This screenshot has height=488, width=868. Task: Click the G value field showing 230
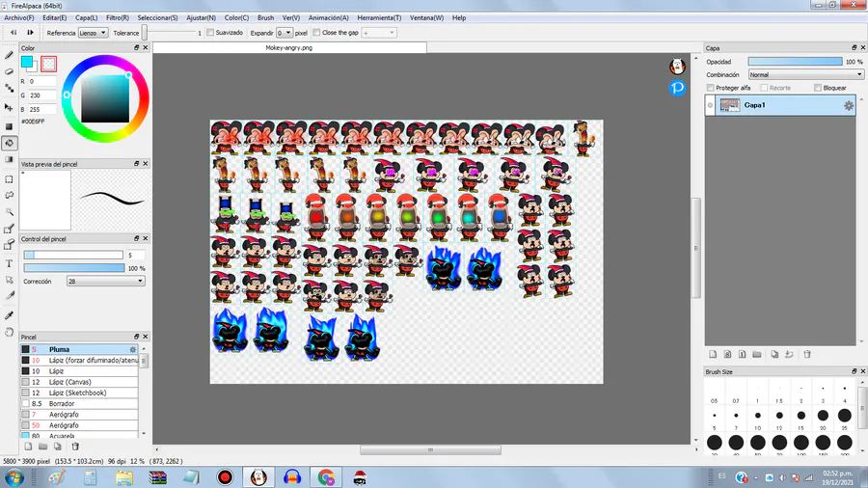tap(42, 95)
